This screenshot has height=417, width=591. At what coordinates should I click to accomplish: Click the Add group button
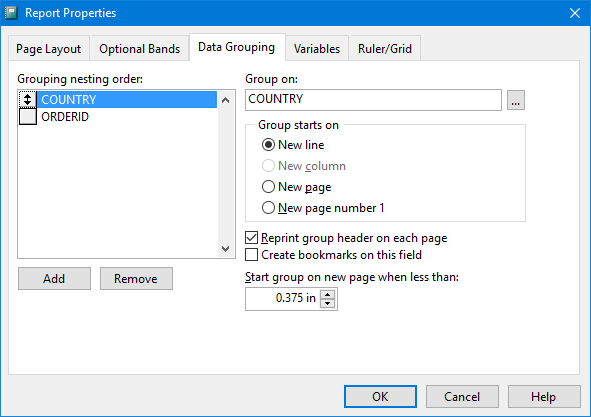(54, 279)
